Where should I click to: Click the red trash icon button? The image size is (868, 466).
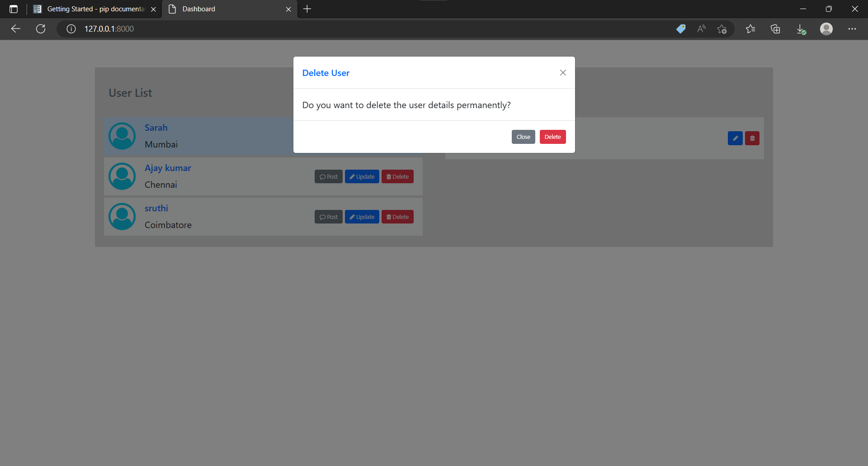pyautogui.click(x=752, y=138)
